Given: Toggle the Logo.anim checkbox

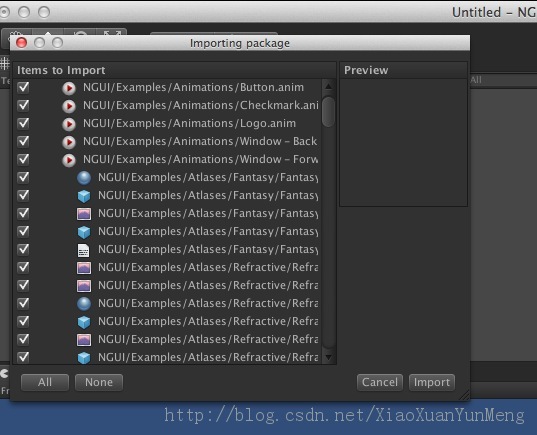Looking at the screenshot, I should click(x=23, y=123).
